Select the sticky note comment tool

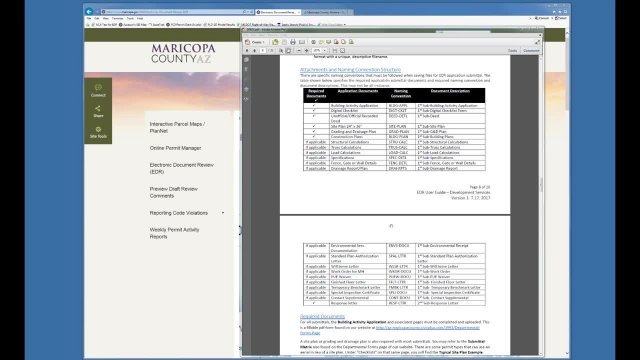click(x=321, y=42)
